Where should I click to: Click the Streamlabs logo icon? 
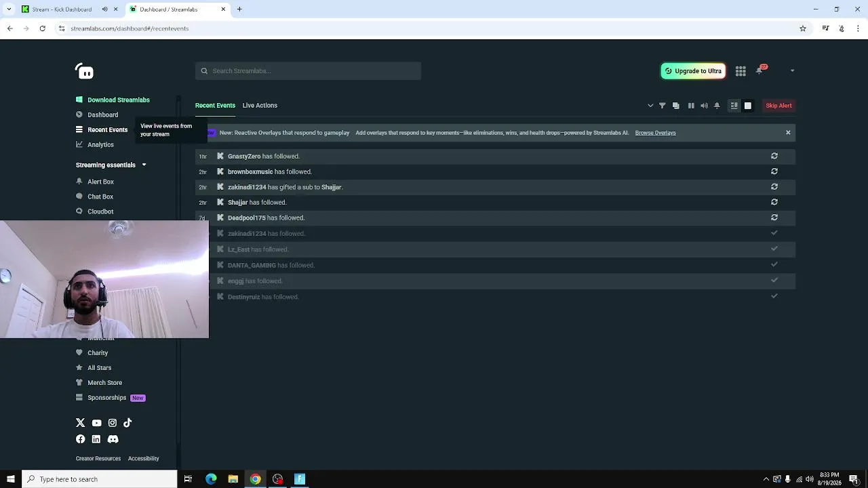pyautogui.click(x=84, y=70)
